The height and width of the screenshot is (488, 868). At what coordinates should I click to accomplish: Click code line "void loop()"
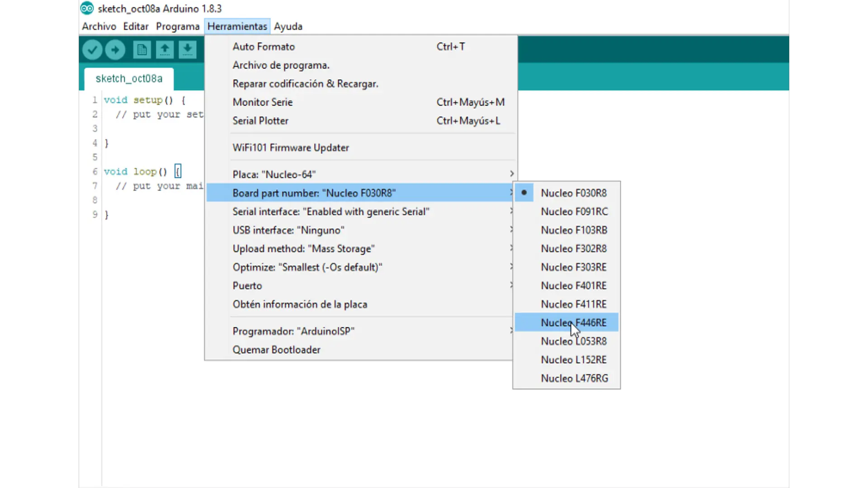pyautogui.click(x=136, y=172)
